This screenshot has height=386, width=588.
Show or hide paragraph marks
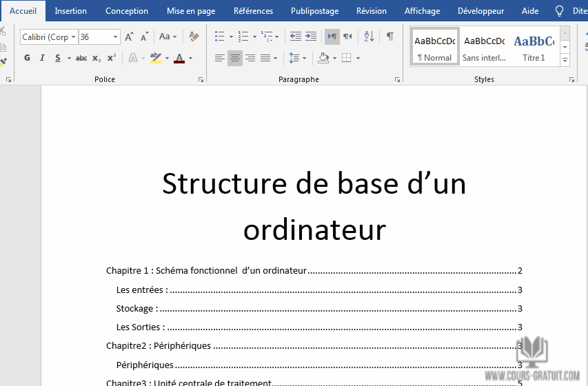point(390,37)
